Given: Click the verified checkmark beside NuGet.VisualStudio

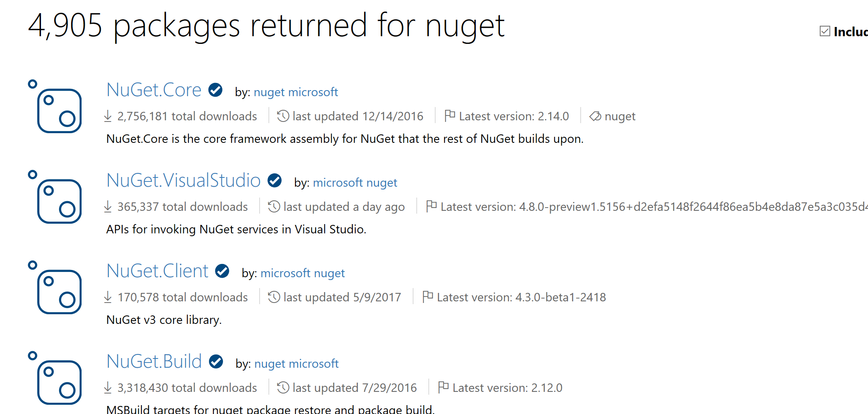Looking at the screenshot, I should pos(274,180).
